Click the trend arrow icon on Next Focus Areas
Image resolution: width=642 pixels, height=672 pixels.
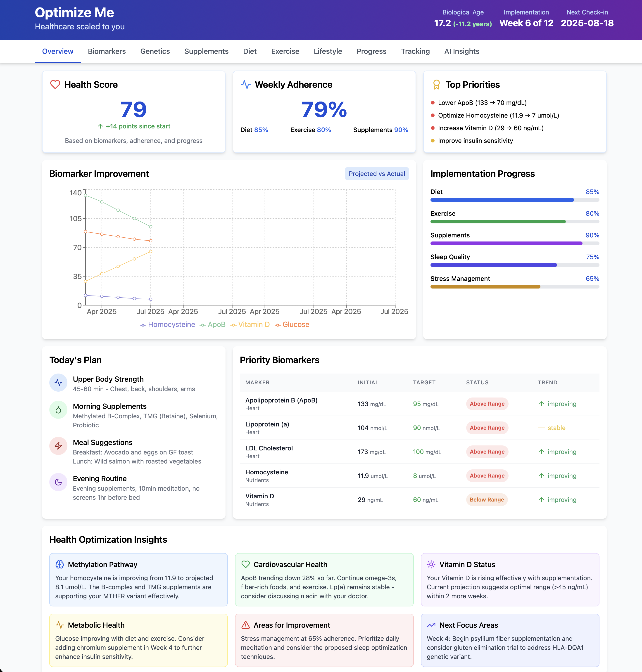[430, 625]
